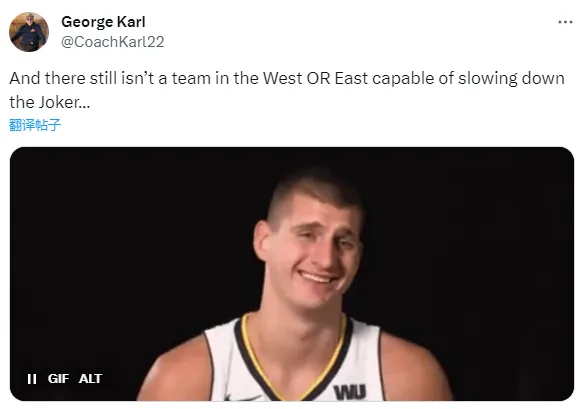Click the George Karl display name
This screenshot has height=409, width=586.
[103, 22]
